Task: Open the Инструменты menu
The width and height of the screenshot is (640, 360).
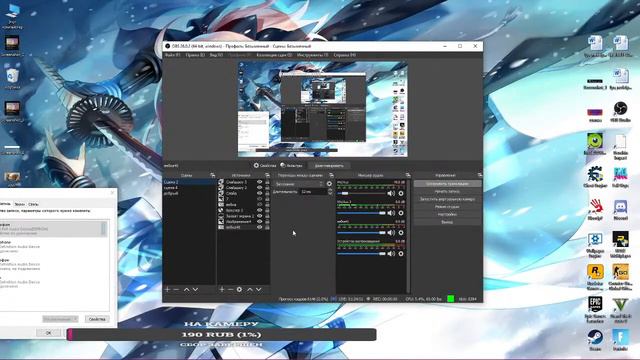Action: [x=312, y=55]
